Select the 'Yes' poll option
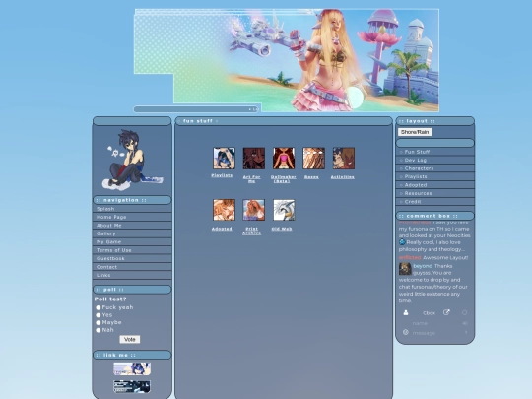Image resolution: width=532 pixels, height=399 pixels. click(x=99, y=315)
